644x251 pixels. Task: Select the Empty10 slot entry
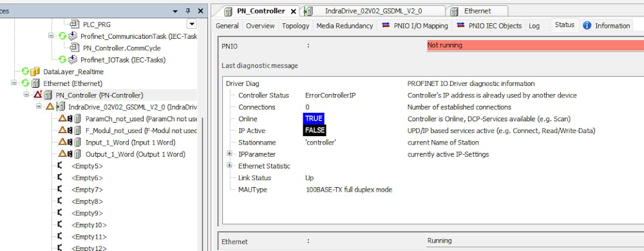(89, 225)
